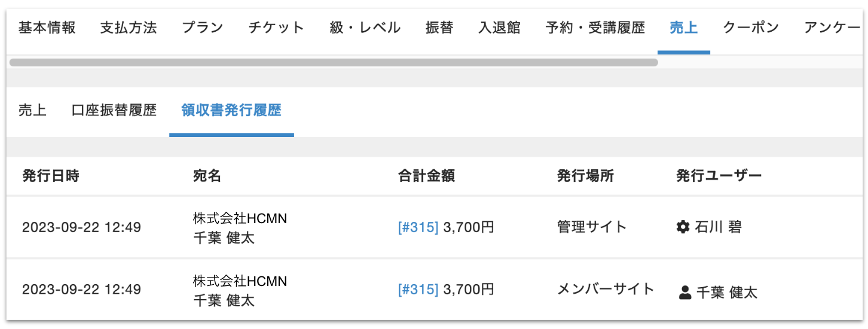Go to the チケット tab
Viewport: 868px width, 329px height.
[276, 28]
